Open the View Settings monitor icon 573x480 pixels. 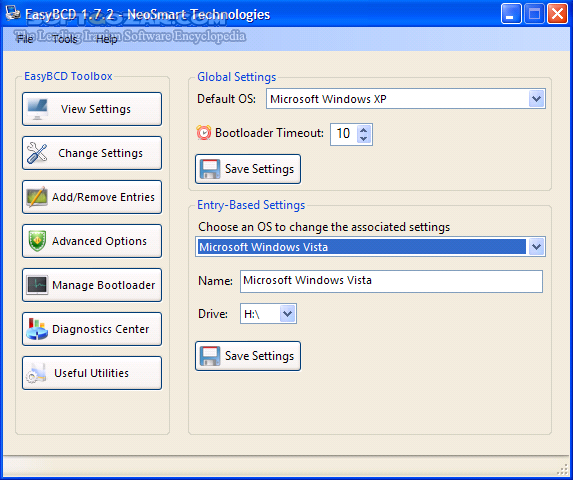[x=37, y=109]
